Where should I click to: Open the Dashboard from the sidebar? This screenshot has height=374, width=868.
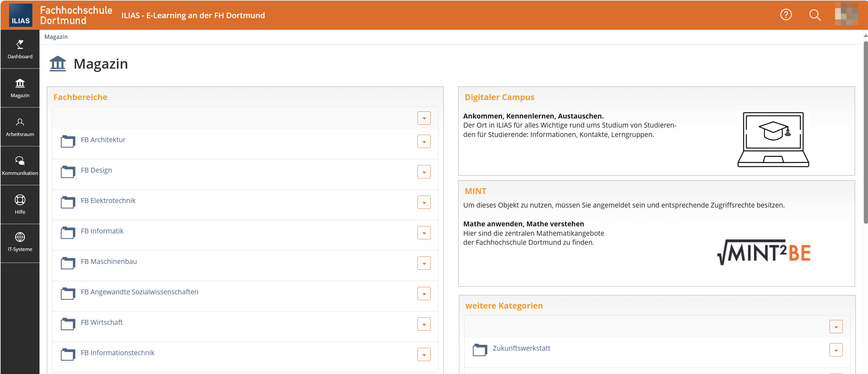tap(20, 50)
